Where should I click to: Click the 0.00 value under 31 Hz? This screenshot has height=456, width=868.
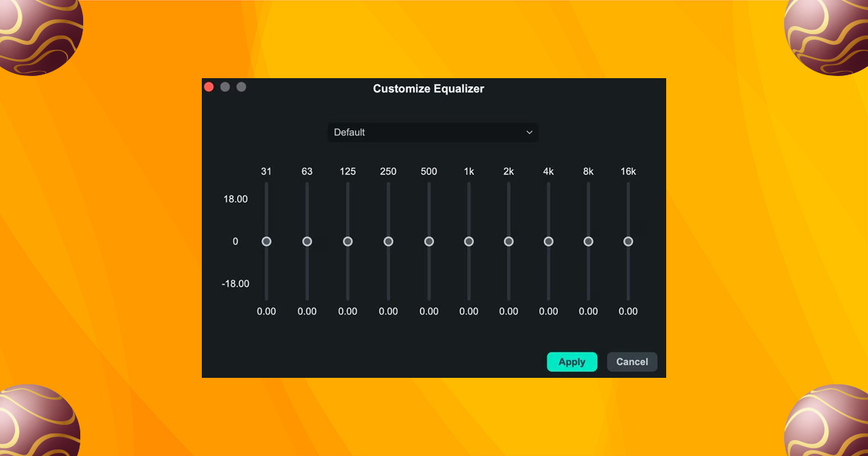point(266,311)
